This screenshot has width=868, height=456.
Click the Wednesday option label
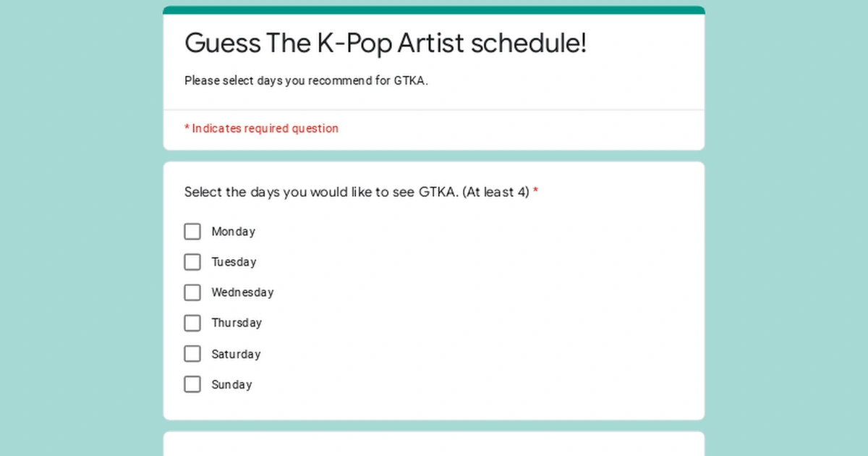[x=242, y=292]
